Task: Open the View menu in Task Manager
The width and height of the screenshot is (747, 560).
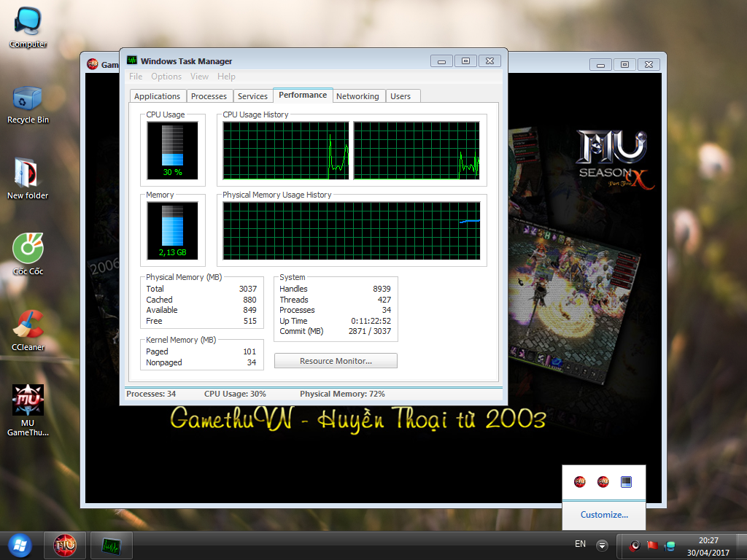Action: [199, 77]
